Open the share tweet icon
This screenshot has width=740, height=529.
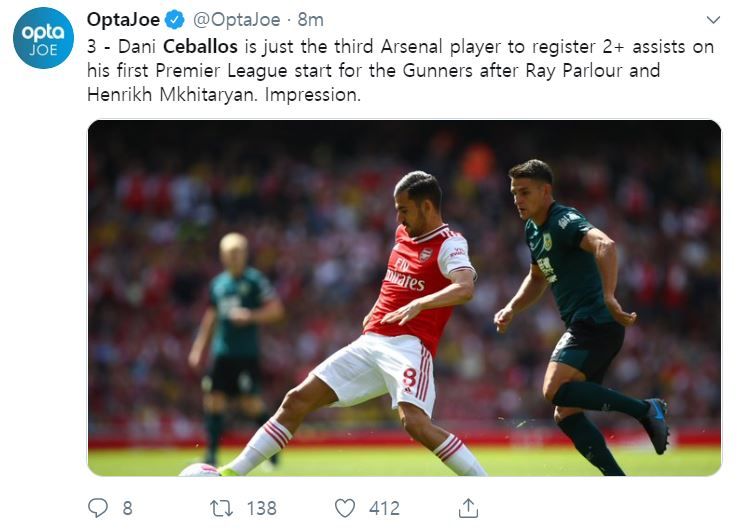point(468,508)
